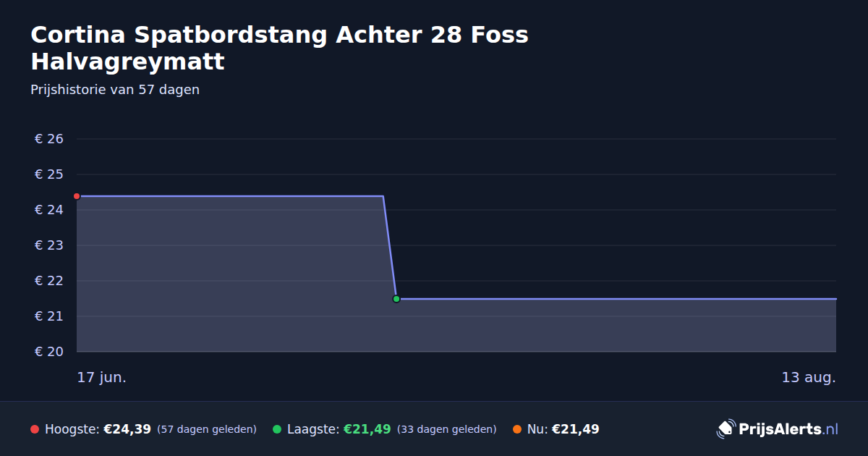Click the € 20 axis label
Screen dimensions: 868x456
click(x=49, y=352)
